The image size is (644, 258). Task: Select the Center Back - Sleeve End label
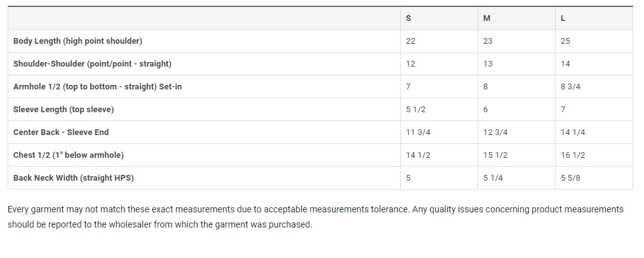61,132
